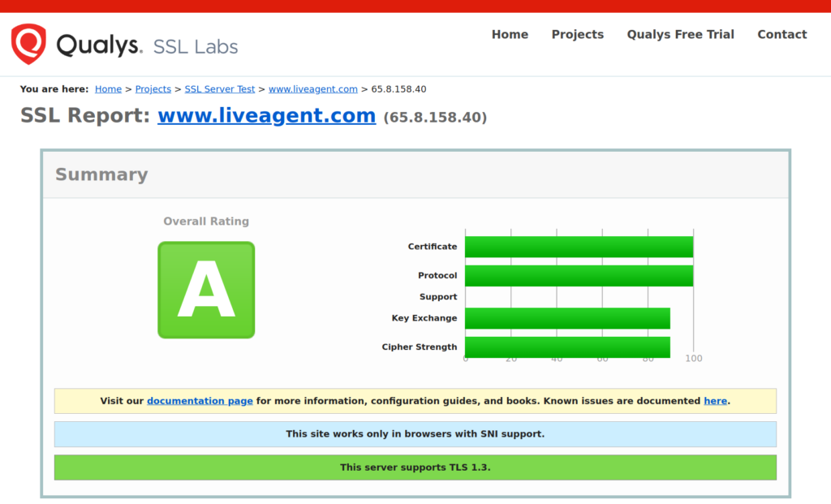Click SSL Server Test breadcrumb link

tap(219, 89)
